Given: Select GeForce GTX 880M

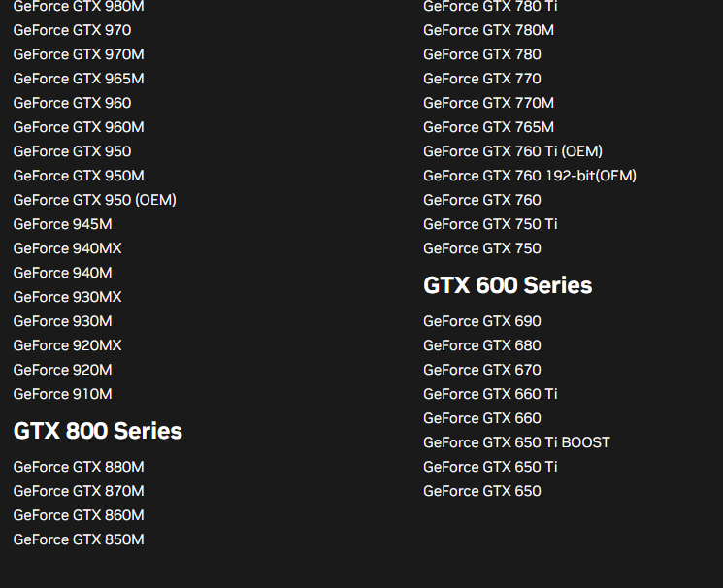Looking at the screenshot, I should click(78, 467).
